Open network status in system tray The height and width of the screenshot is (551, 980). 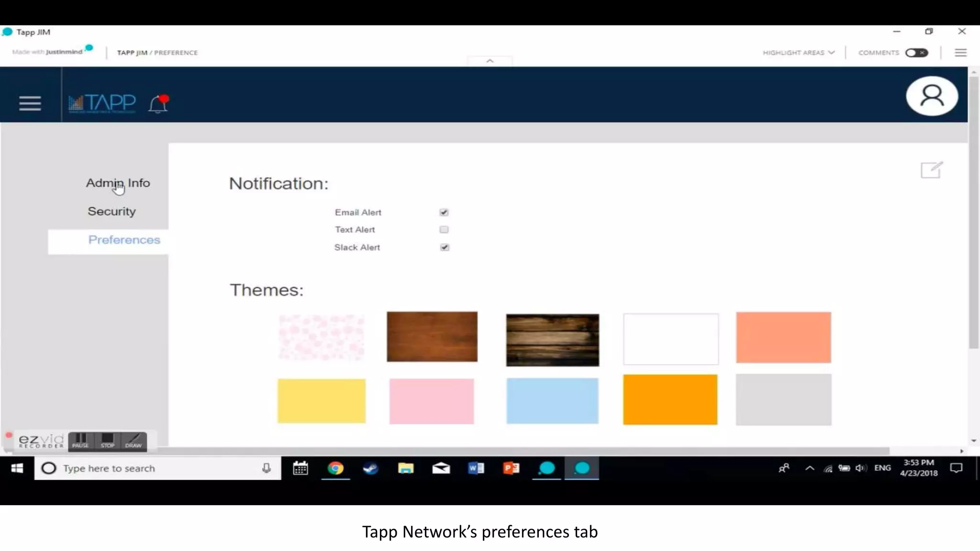[828, 469]
